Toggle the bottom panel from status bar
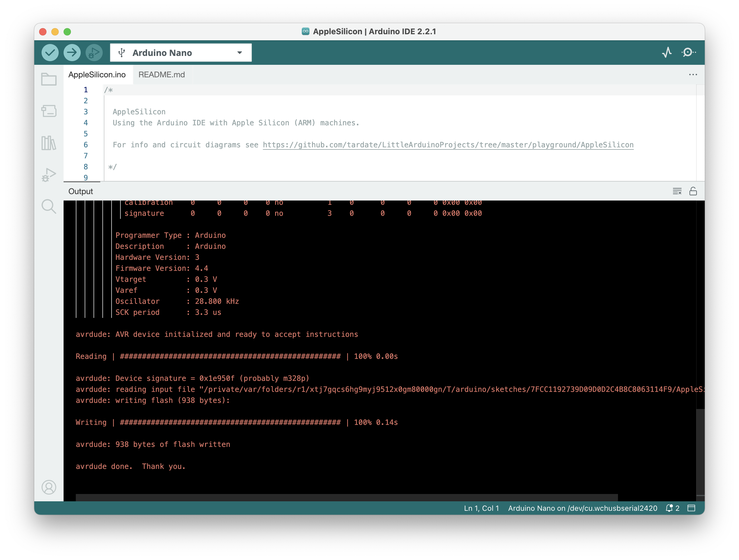 (691, 508)
